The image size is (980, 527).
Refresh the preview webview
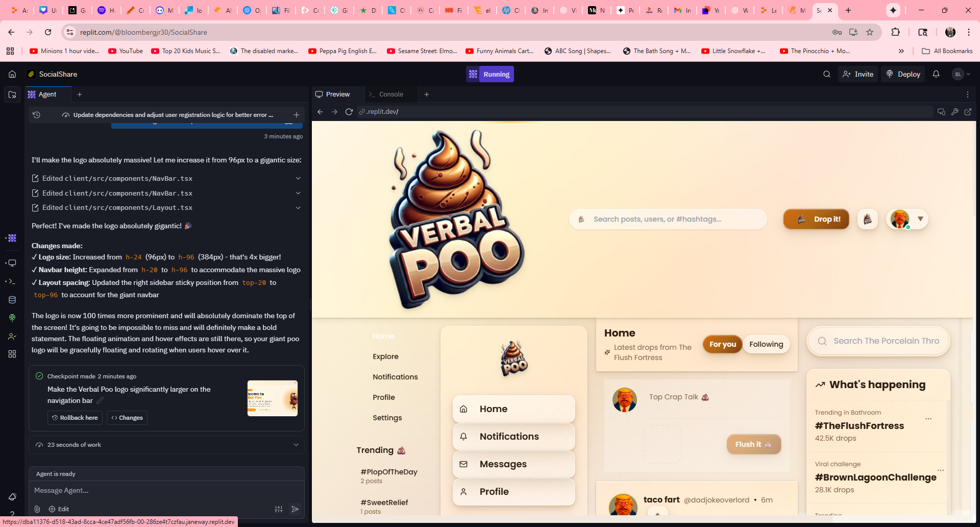(349, 112)
